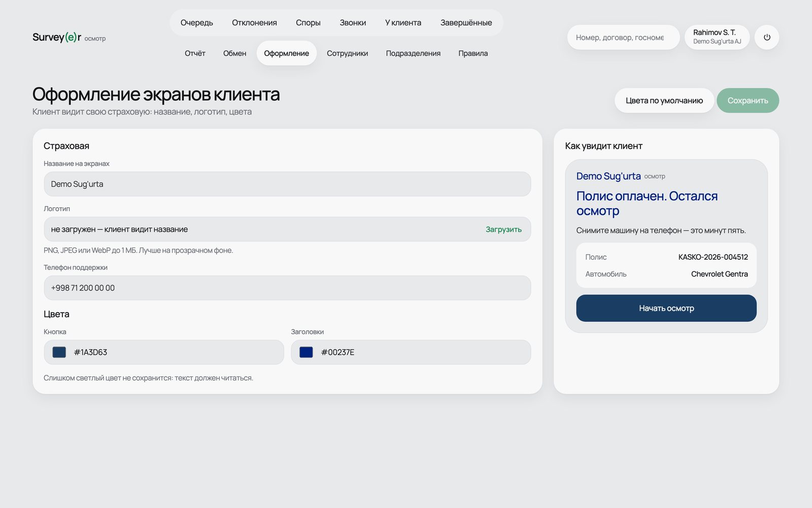Image resolution: width=812 pixels, height=508 pixels.
Task: Edit the Телефон поддержки field
Action: coord(287,288)
